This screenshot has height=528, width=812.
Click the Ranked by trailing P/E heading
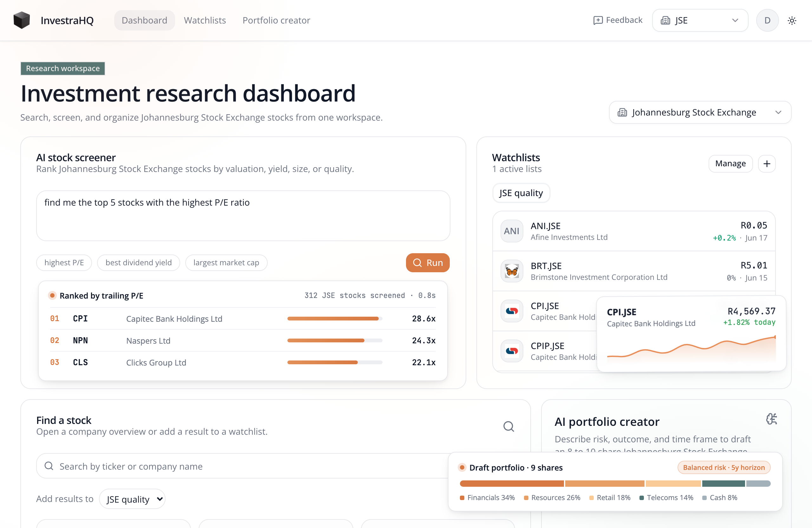[x=101, y=295]
